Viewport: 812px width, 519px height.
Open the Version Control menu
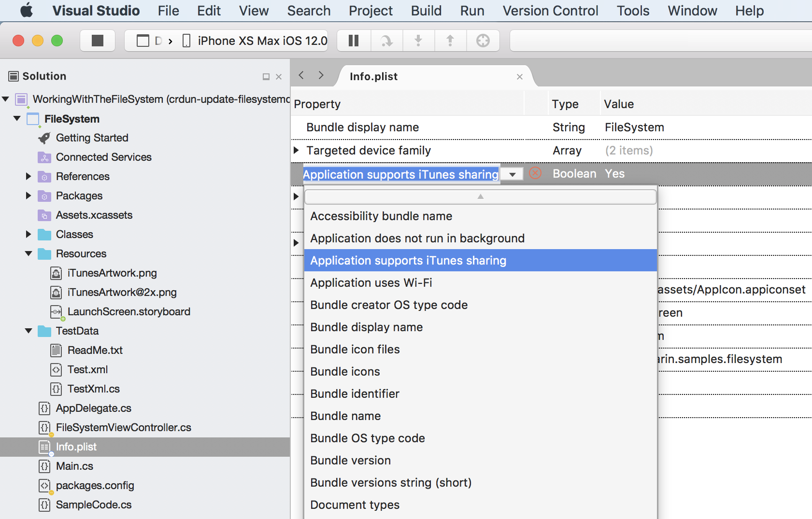click(x=550, y=11)
